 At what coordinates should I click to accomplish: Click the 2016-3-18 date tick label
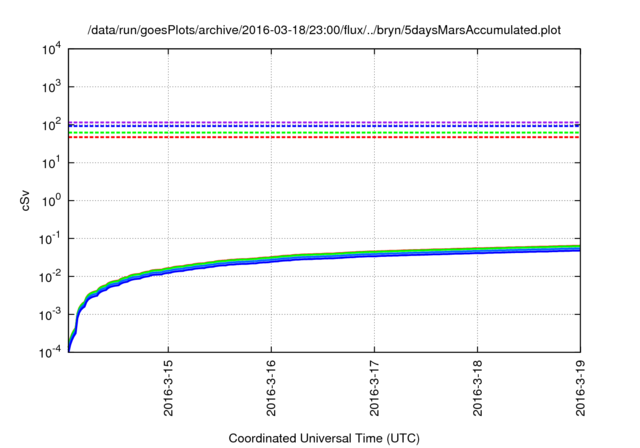[477, 388]
